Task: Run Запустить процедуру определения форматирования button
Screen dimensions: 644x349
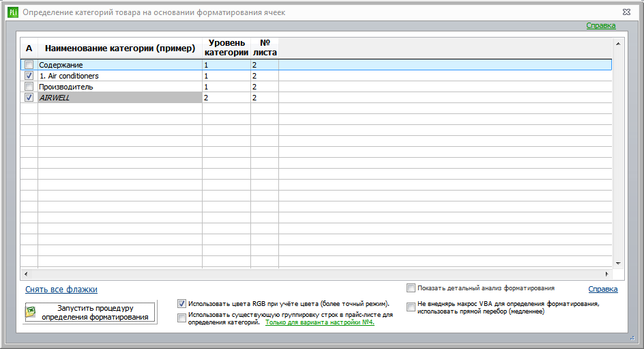Action: coord(90,312)
